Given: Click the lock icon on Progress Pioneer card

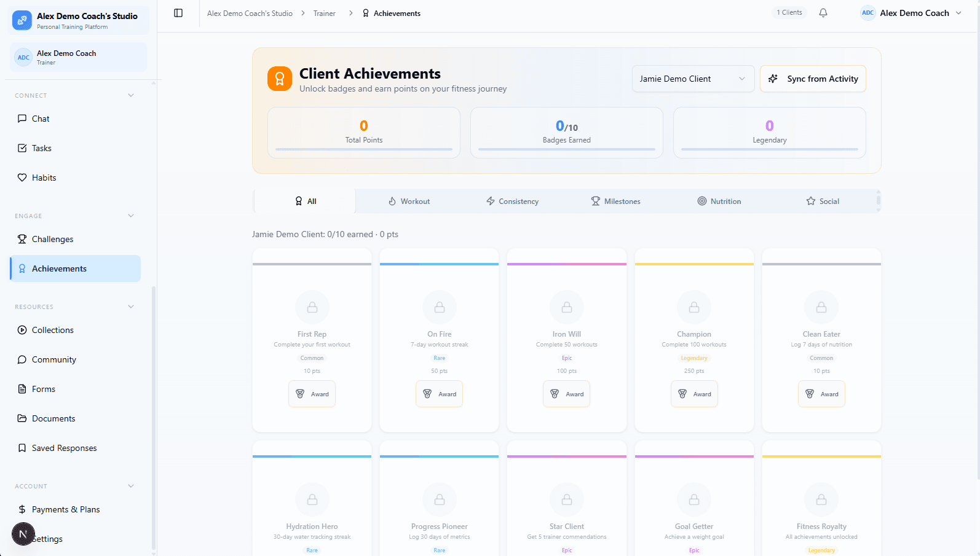Looking at the screenshot, I should click(x=440, y=499).
